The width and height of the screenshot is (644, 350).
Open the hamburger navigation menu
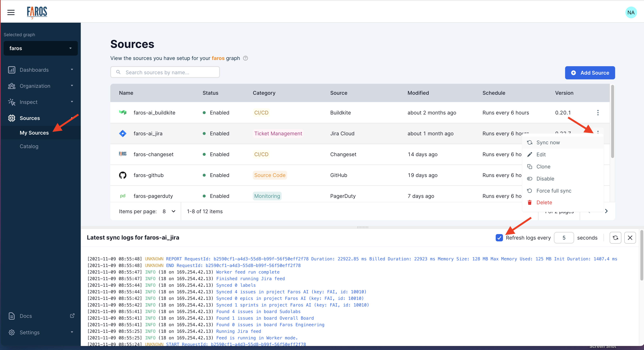point(11,12)
